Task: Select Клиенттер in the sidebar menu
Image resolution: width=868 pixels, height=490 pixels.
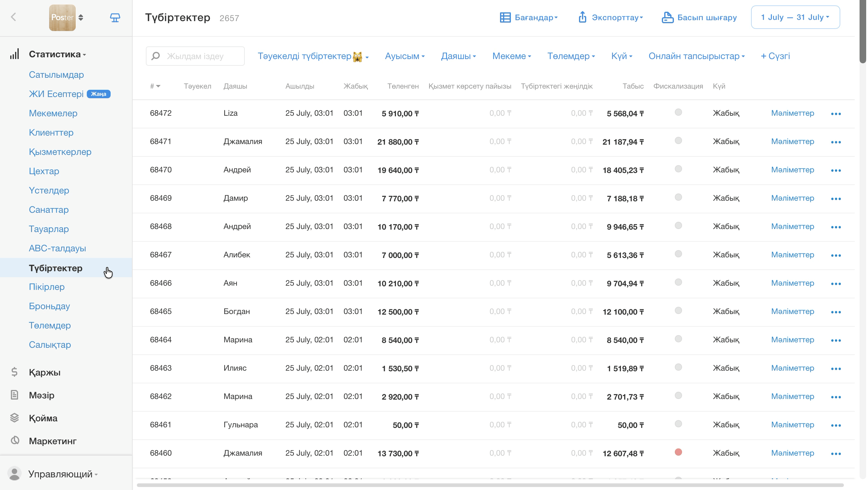Action: (51, 132)
